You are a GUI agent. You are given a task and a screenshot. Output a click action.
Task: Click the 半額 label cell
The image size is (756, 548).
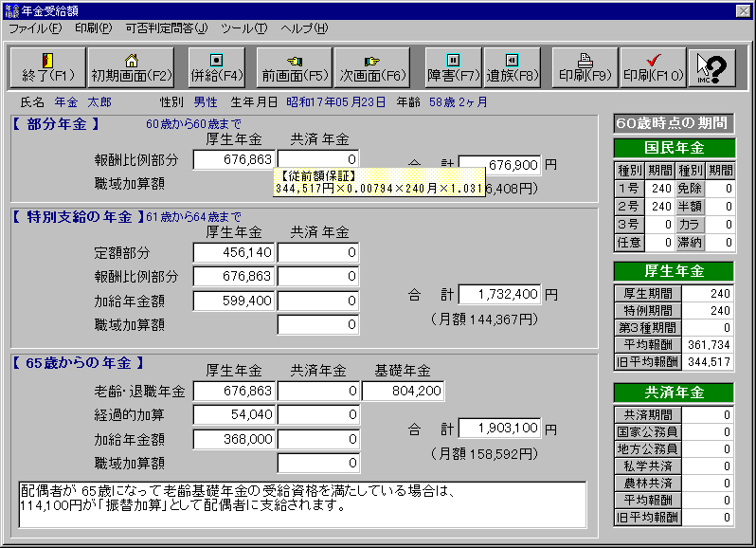click(690, 207)
